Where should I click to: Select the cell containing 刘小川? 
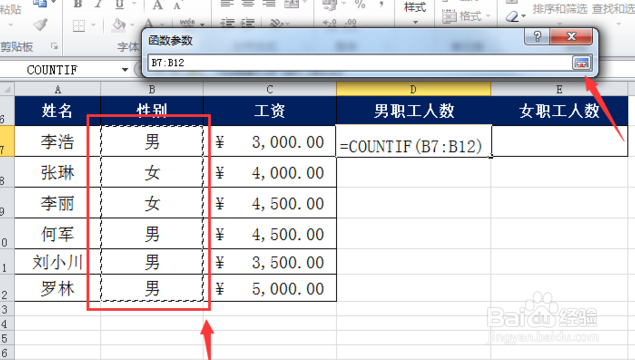point(58,262)
